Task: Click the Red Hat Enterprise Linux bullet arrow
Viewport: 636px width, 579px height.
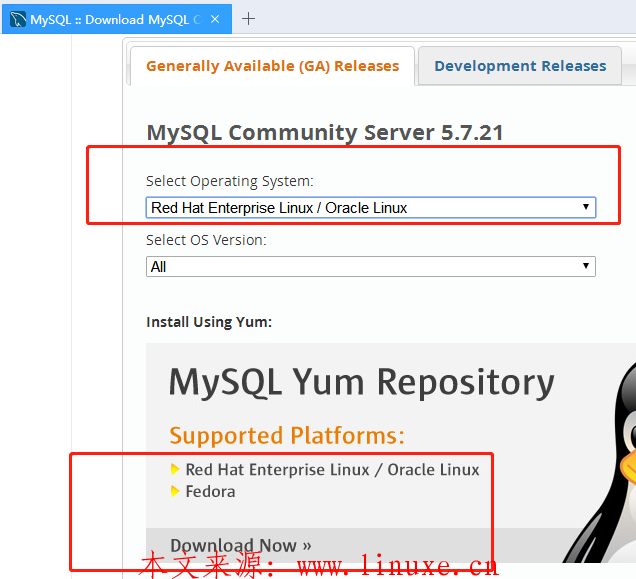Action: coord(175,469)
